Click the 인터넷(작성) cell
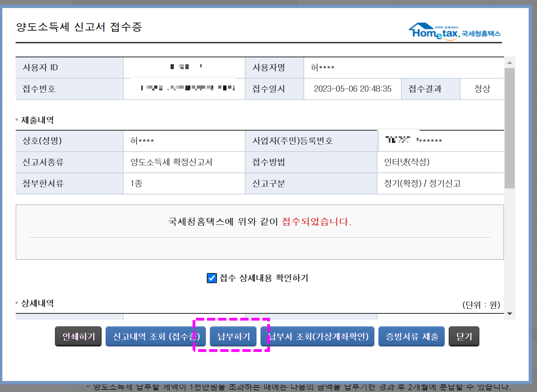The height and width of the screenshot is (392, 537). click(407, 162)
